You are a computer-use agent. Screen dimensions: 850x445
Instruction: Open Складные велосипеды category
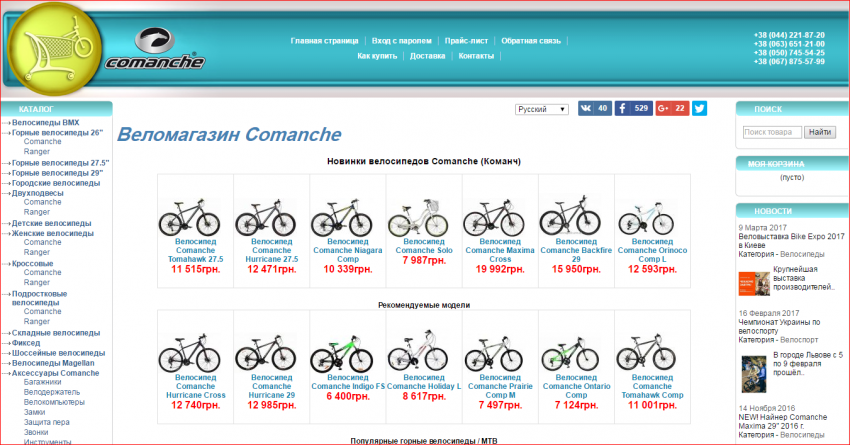pyautogui.click(x=56, y=333)
